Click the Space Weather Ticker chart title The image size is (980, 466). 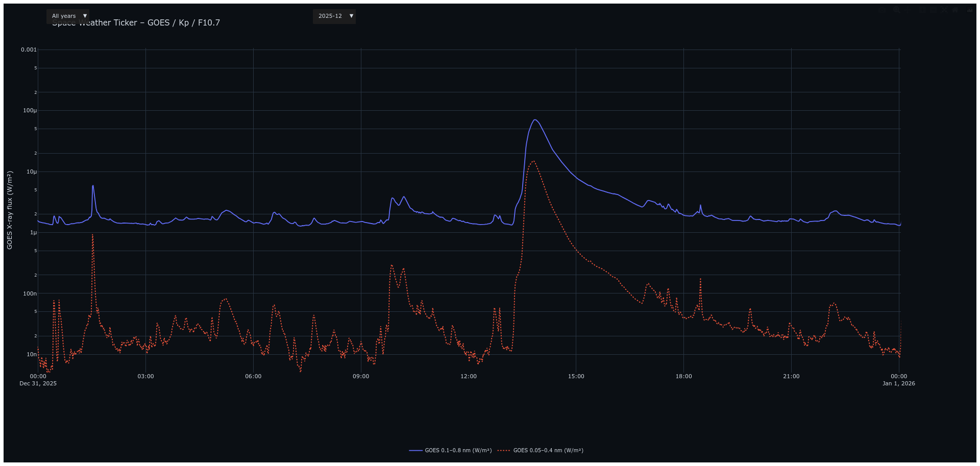tap(136, 23)
